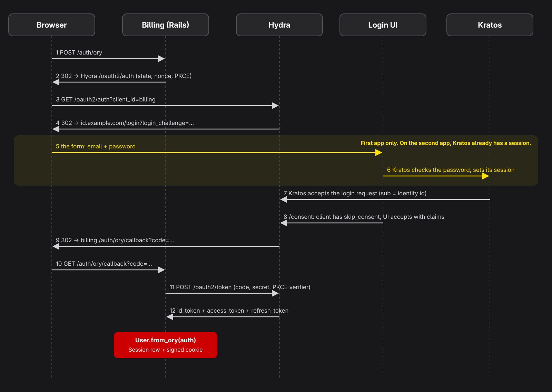
Task: Click the "1 POST /auth/ory" message label
Action: (x=79, y=52)
